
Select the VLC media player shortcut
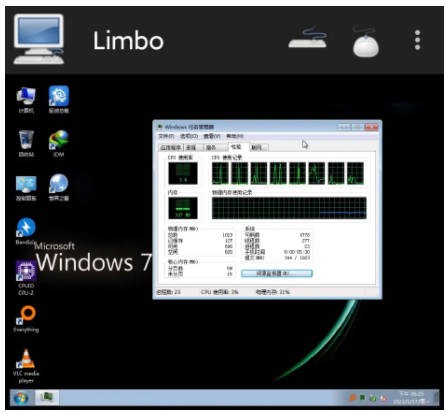click(26, 366)
